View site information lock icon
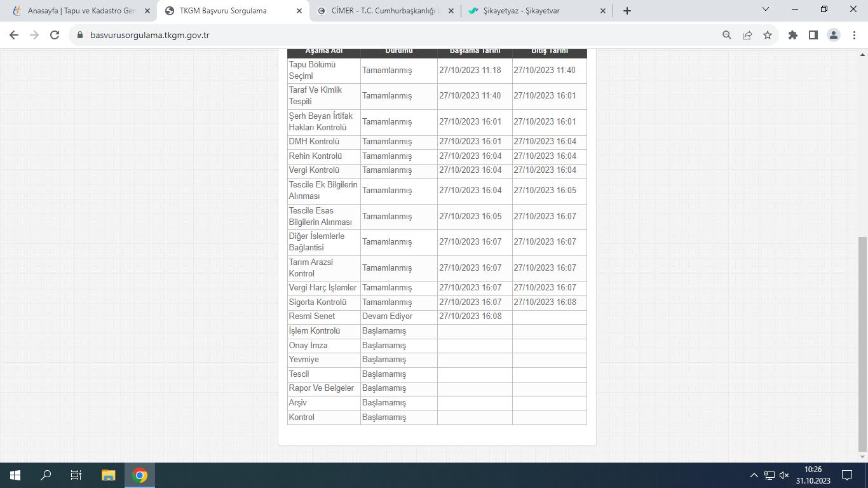 click(x=79, y=35)
